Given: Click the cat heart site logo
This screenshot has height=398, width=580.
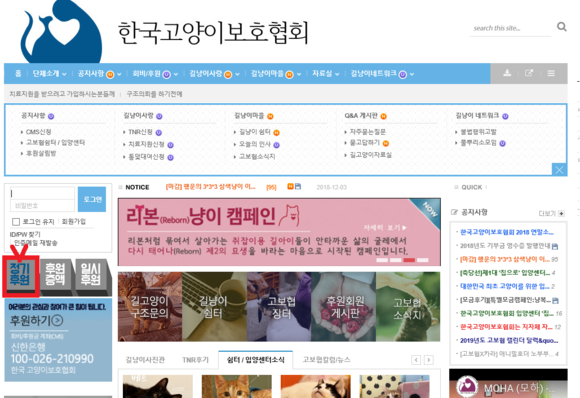Looking at the screenshot, I should (x=61, y=31).
